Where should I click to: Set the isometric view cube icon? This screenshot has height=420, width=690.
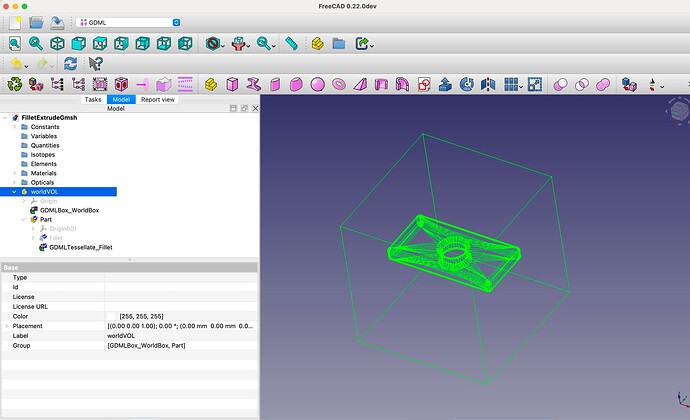[x=57, y=44]
